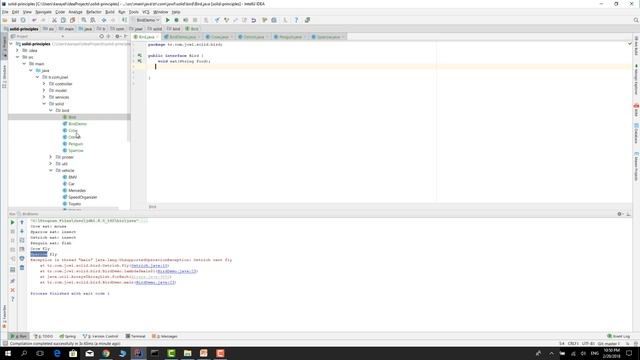
Task: Click the Open folder icon in toolbar
Action: (5, 20)
